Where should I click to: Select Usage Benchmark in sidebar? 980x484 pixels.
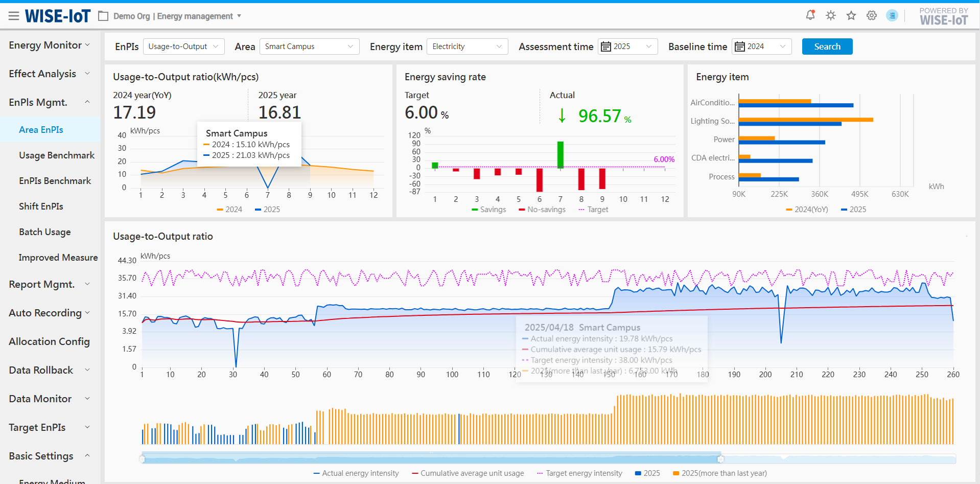[x=57, y=155]
